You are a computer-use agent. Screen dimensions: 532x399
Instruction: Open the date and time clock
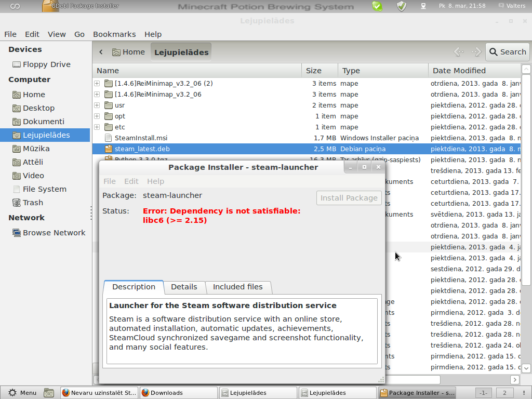click(x=462, y=6)
